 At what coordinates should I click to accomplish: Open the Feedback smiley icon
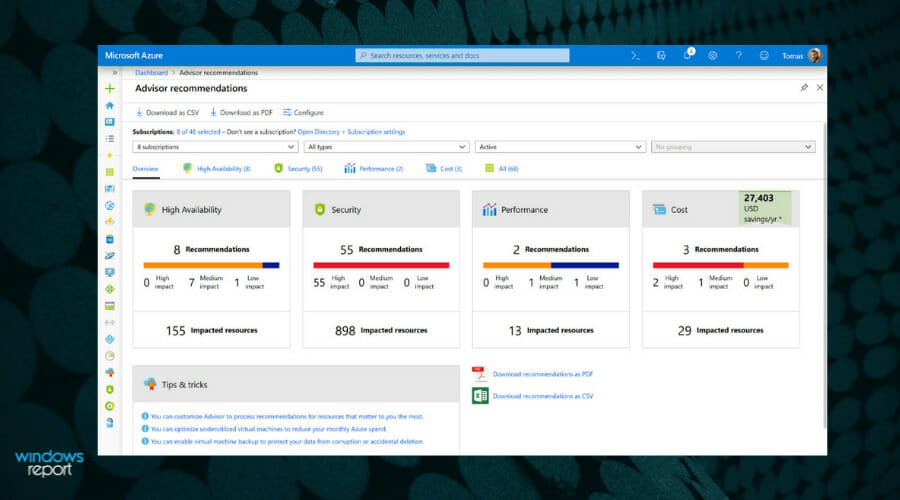coord(764,56)
